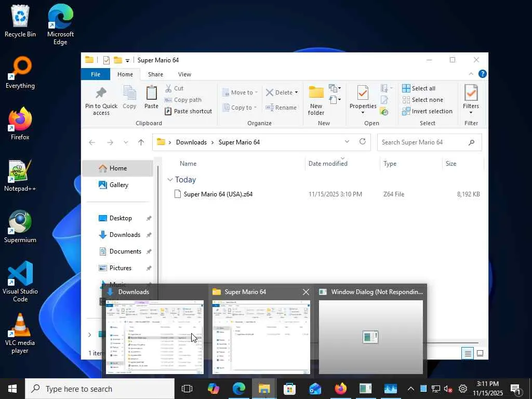Viewport: 532px width, 399px height.
Task: Click the Properties checkmark icon
Action: point(363,93)
